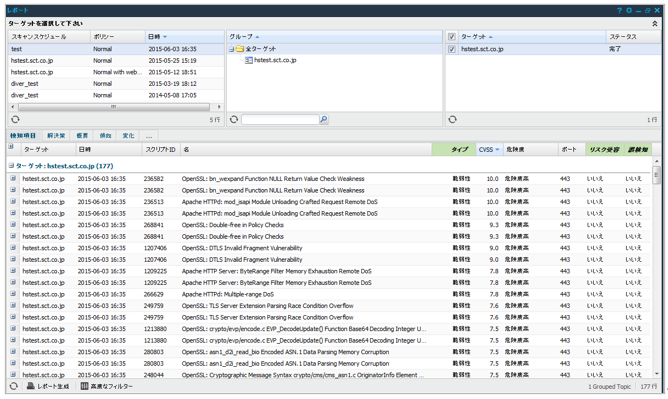The height and width of the screenshot is (399, 668).
Task: Click 名 column header in findings table
Action: [x=306, y=149]
